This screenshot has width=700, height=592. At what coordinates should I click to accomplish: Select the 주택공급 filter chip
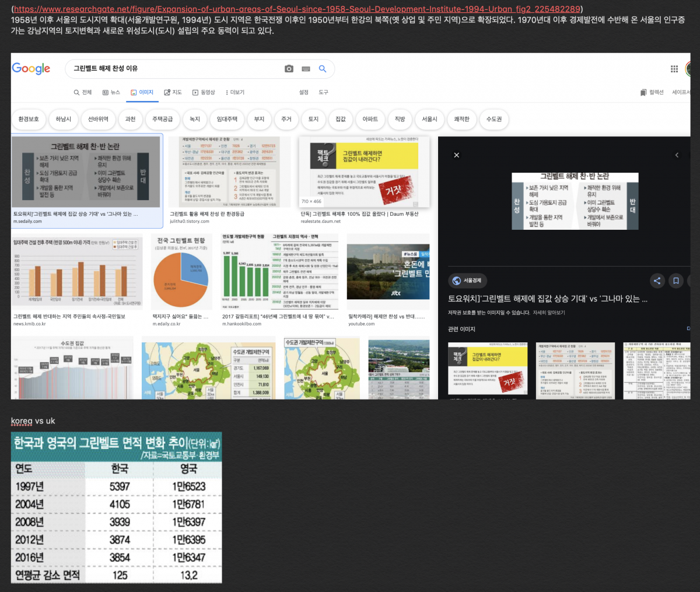(162, 119)
